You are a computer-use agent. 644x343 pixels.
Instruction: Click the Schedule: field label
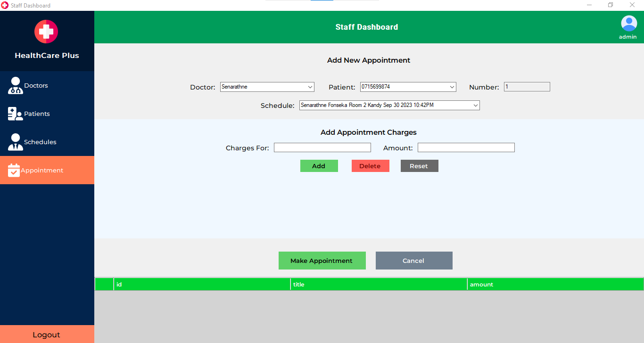pos(278,106)
